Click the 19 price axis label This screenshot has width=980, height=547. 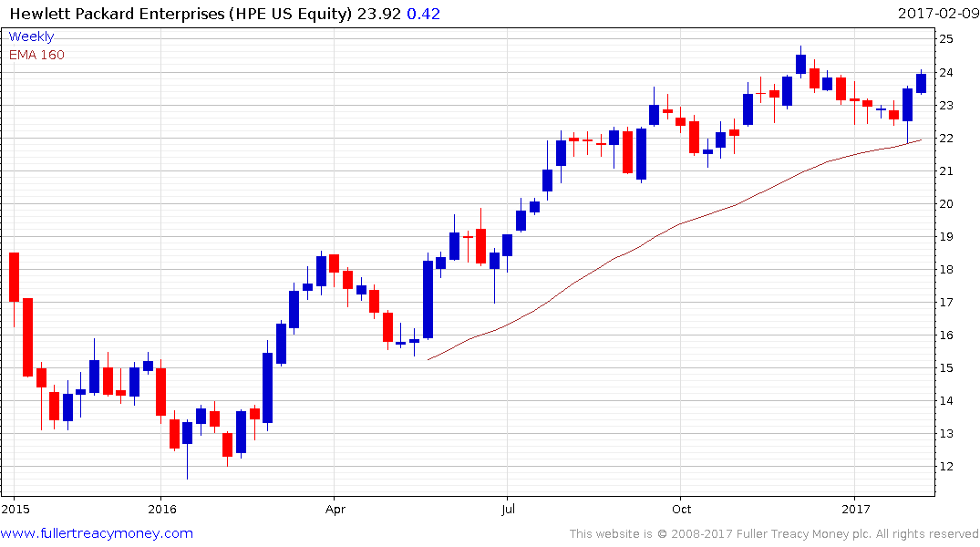pyautogui.click(x=945, y=236)
